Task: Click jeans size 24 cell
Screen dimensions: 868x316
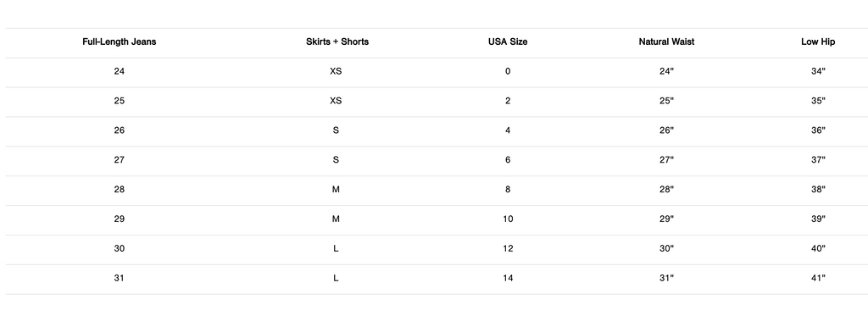Action: (119, 71)
